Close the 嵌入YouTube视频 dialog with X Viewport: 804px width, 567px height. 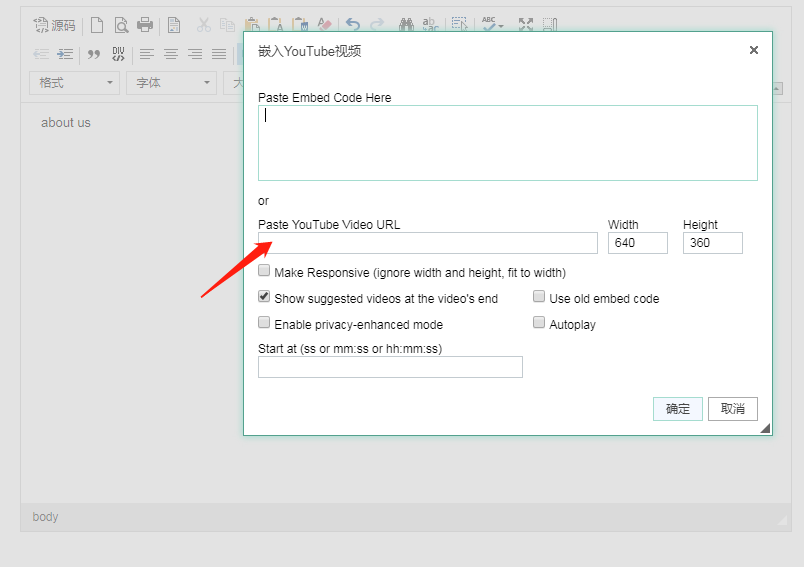click(754, 50)
